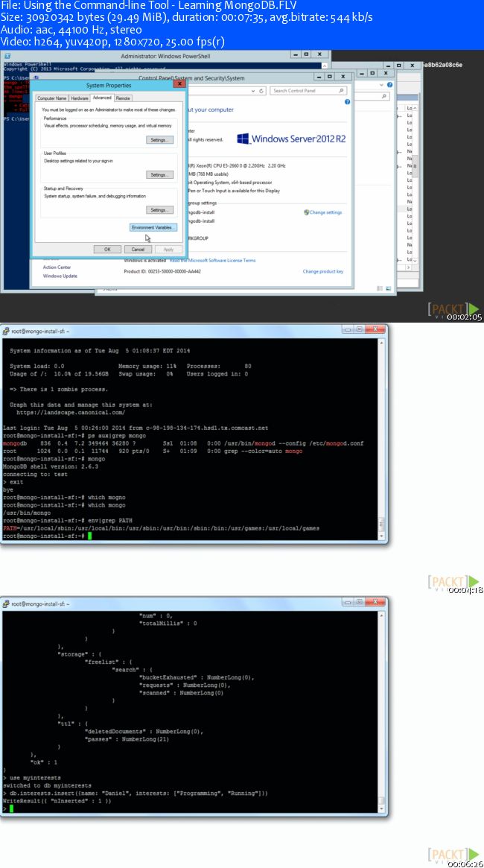Switch rear Explorer to details view icon

coord(380,288)
